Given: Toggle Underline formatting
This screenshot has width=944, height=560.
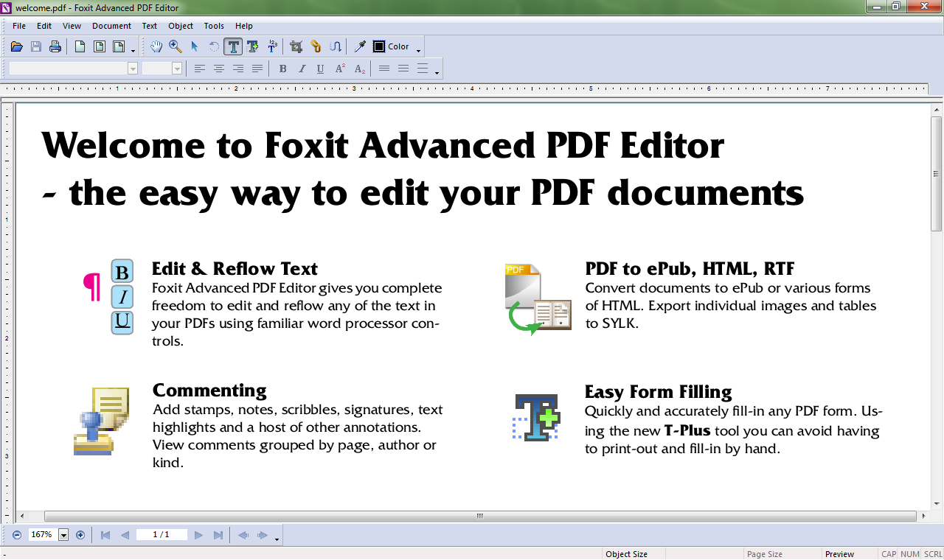Looking at the screenshot, I should [x=320, y=69].
